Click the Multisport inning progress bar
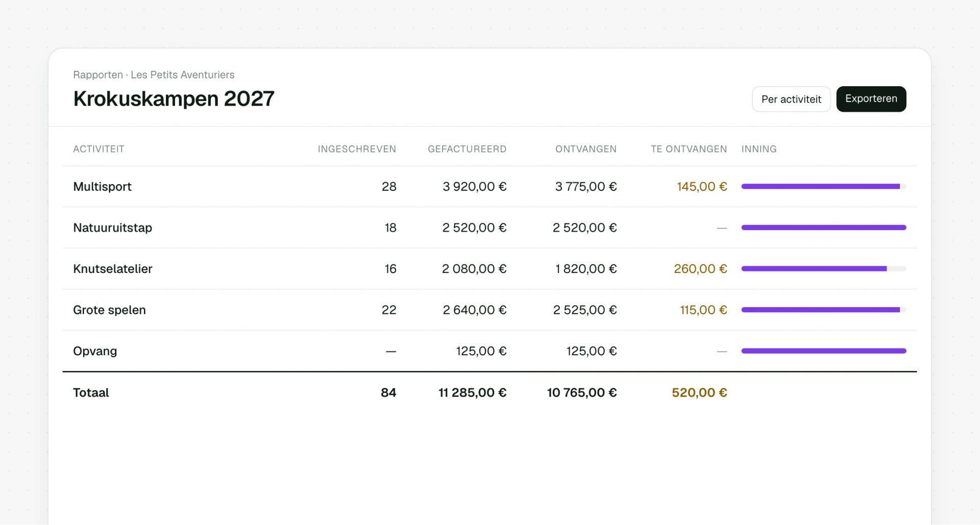The image size is (980, 525). coord(824,187)
